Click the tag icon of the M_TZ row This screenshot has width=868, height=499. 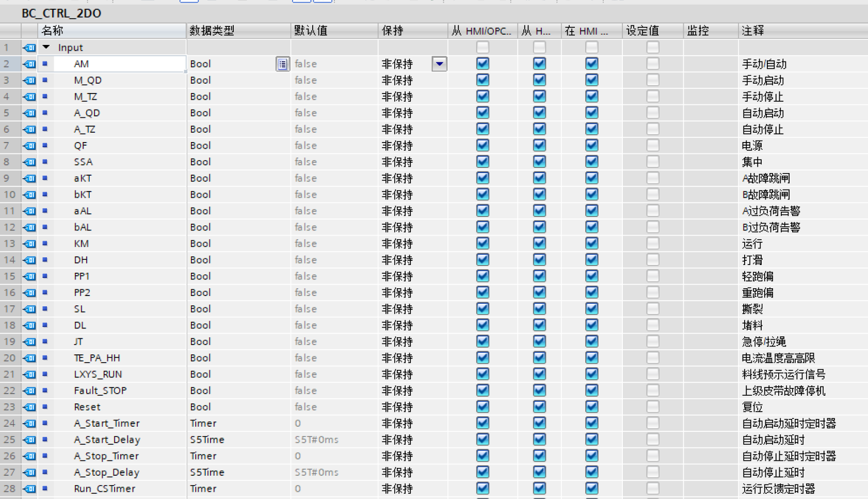29,97
